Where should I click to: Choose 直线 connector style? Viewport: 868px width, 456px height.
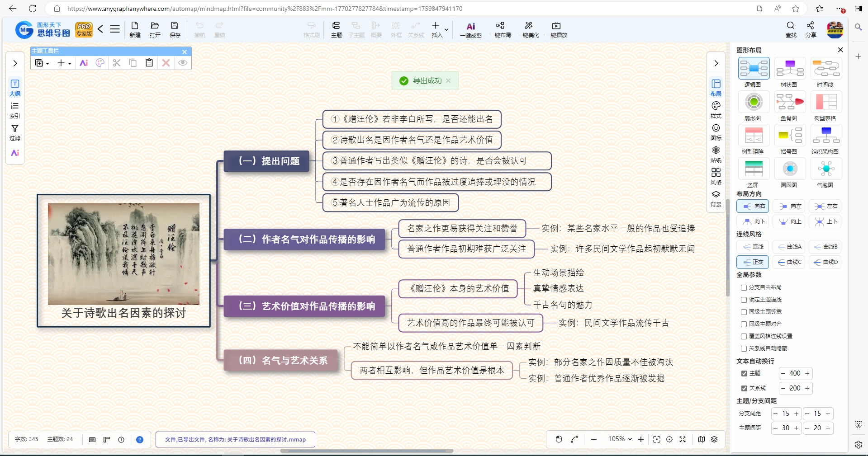coord(753,247)
